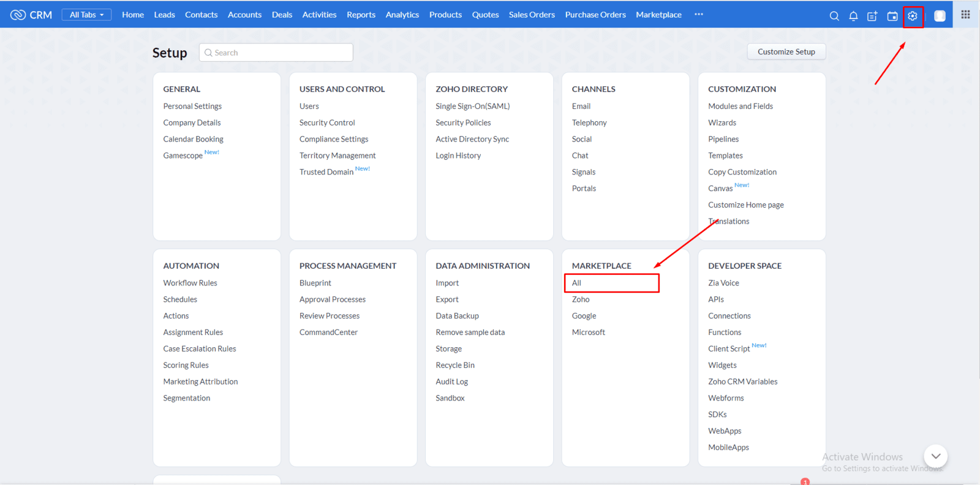This screenshot has height=485, width=980.
Task: Click the round chevron-down button at bottom right
Action: (x=936, y=456)
